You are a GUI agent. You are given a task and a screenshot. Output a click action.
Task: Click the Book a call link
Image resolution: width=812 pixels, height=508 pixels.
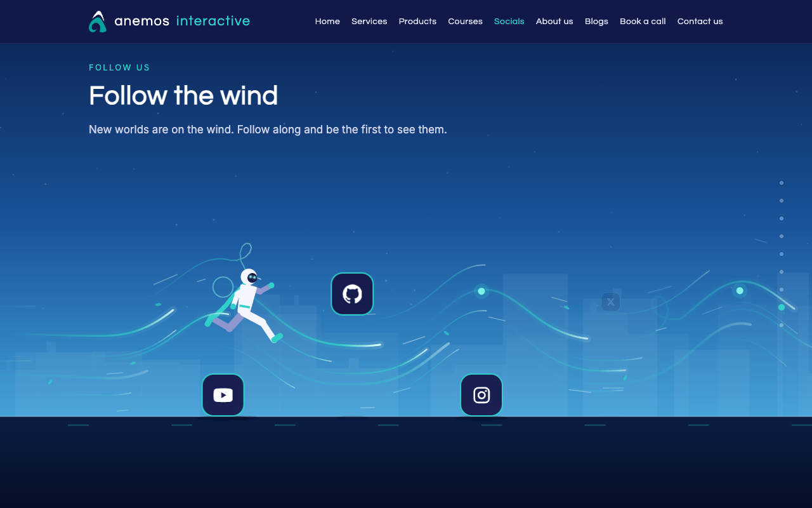pos(643,22)
